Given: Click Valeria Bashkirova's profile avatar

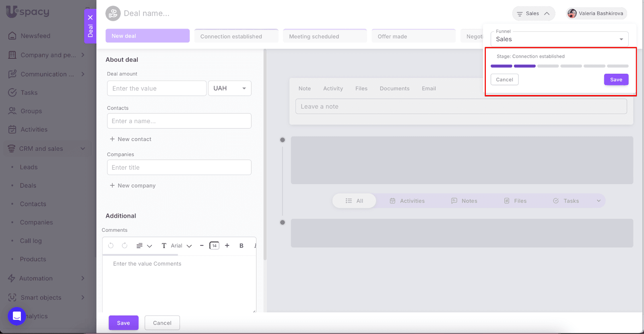Looking at the screenshot, I should 572,14.
